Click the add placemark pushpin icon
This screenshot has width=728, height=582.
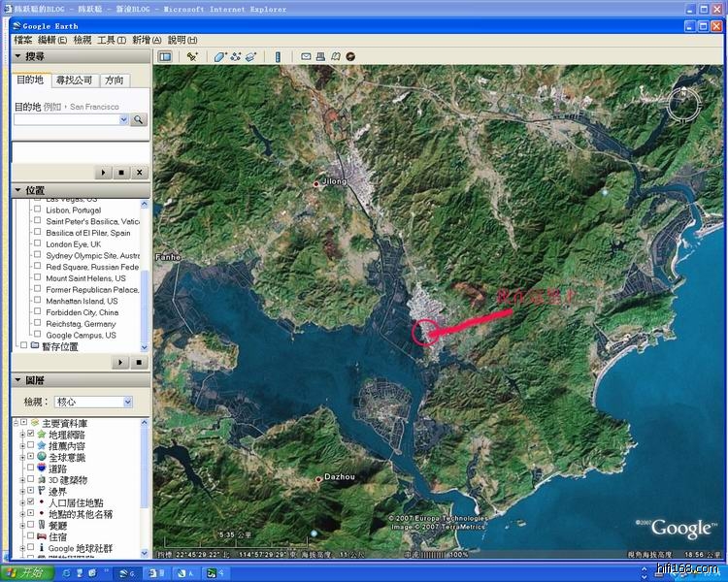192,57
